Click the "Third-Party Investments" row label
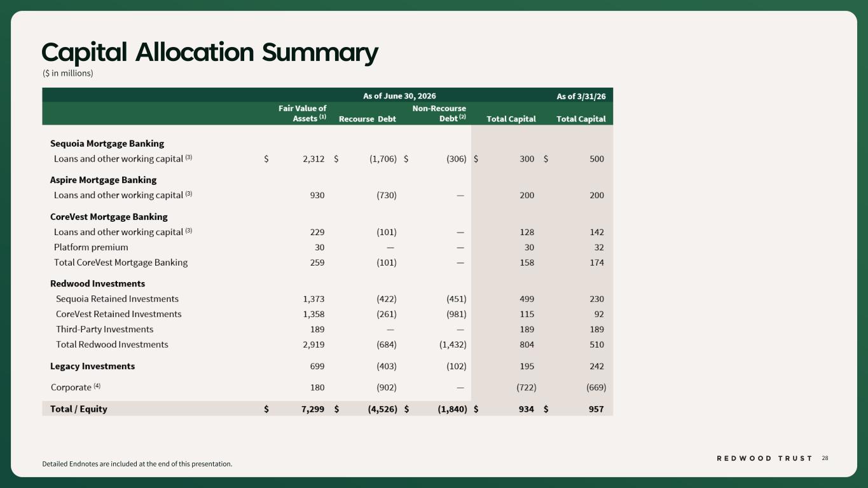 pos(105,329)
